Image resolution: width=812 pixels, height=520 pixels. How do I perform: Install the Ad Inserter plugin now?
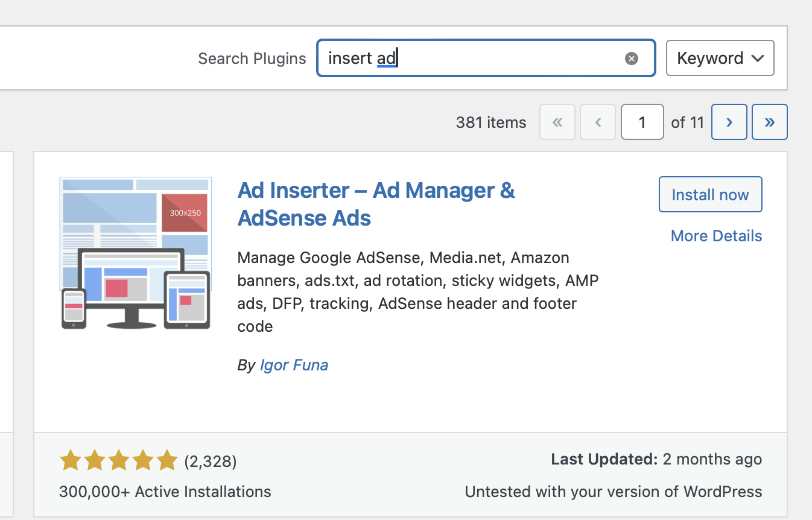click(710, 194)
